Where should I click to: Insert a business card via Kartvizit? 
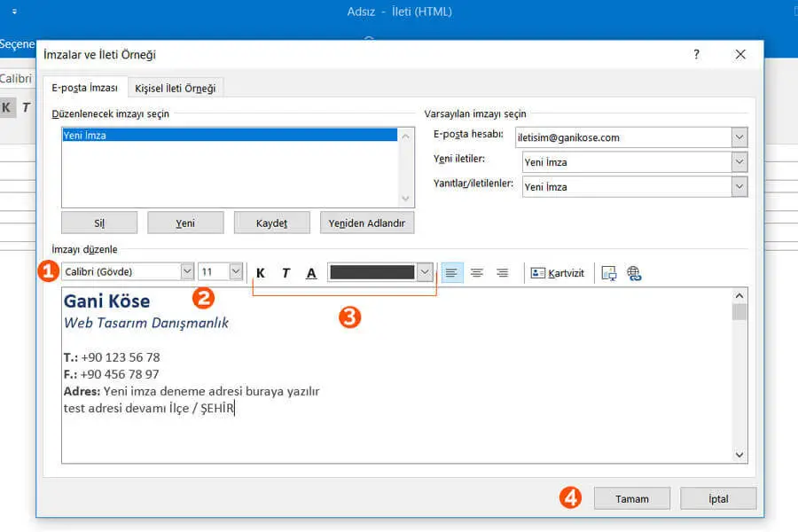pos(558,273)
